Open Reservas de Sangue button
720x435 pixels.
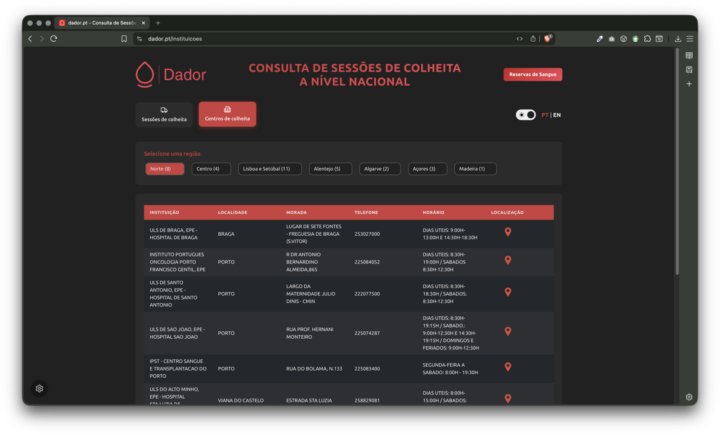pos(533,74)
